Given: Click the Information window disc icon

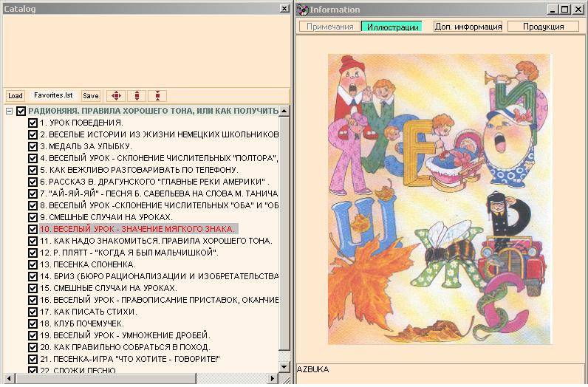Looking at the screenshot, I should pos(302,10).
